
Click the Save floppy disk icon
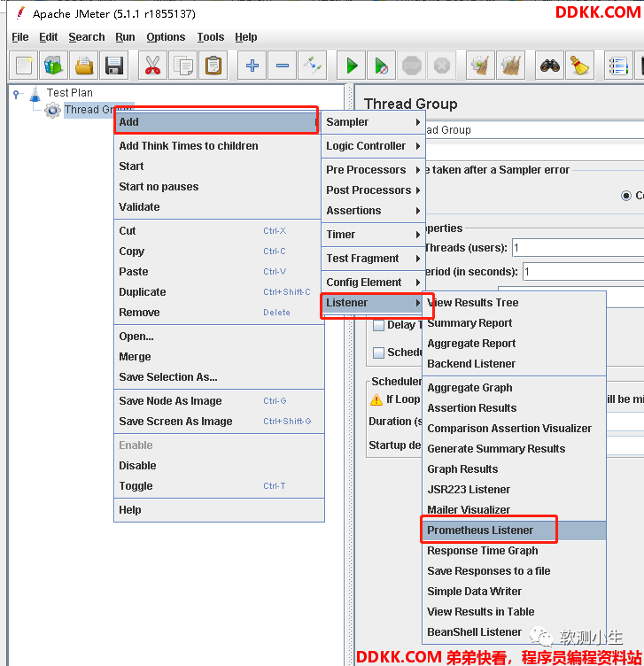(x=114, y=66)
